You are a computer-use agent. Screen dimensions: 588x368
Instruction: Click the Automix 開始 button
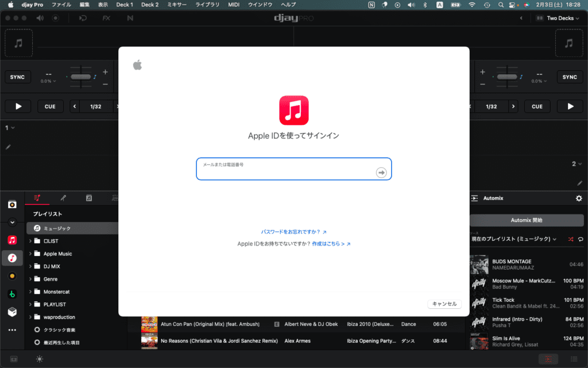click(527, 220)
